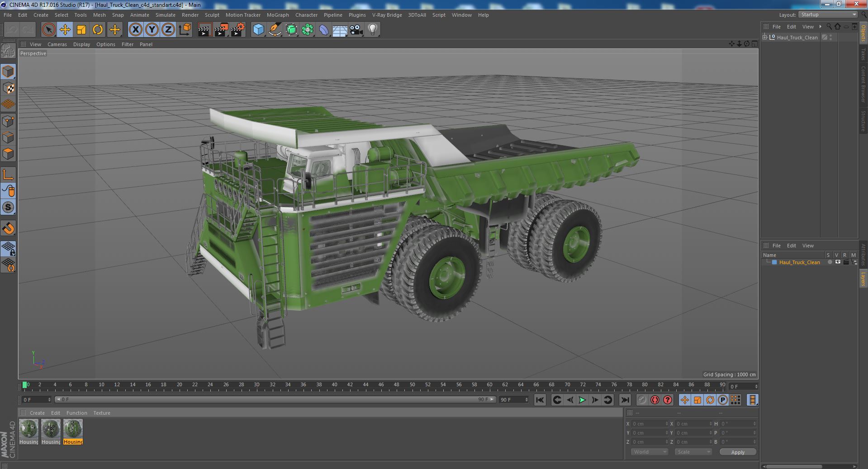Click the frame range scrub bar
This screenshot has width=868, height=469.
pos(275,400)
